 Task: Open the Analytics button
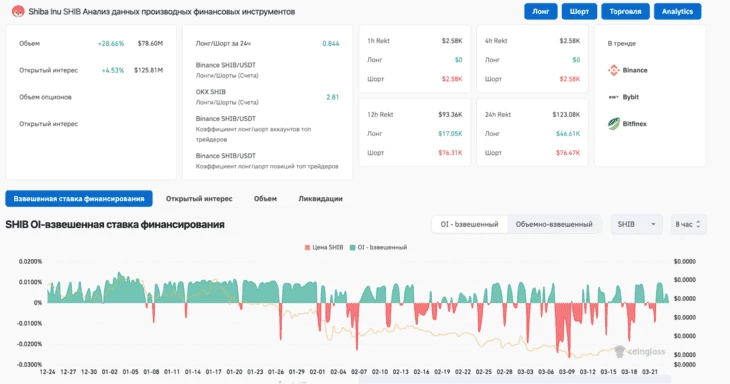click(x=677, y=12)
